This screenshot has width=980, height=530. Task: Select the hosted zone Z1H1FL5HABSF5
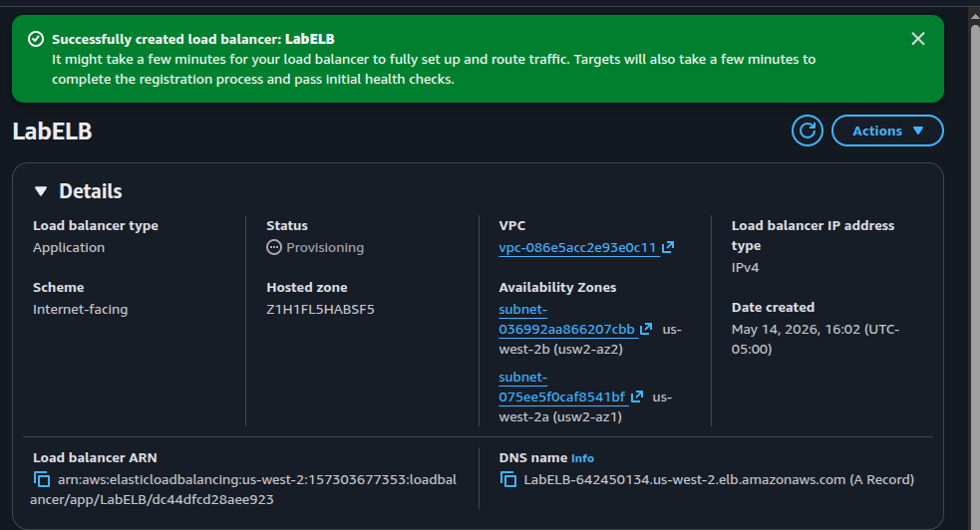320,309
